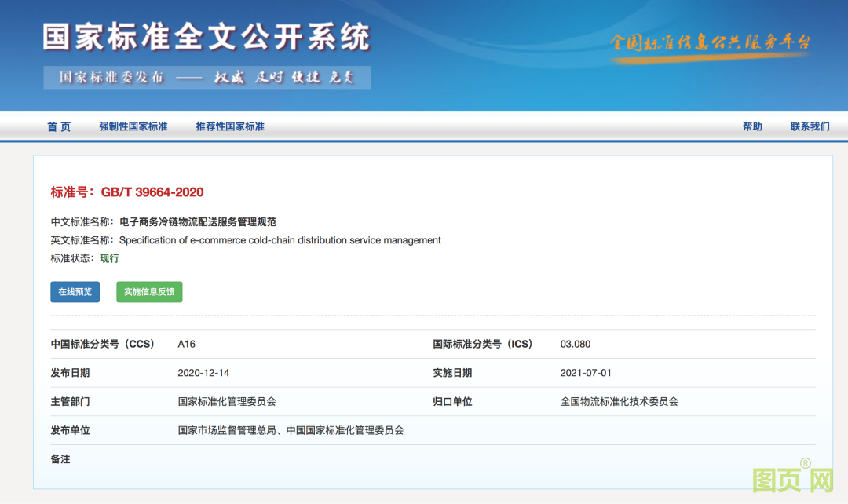Click the 国家标准全文公开系统 site title logo
Viewport: 848px width, 504px height.
(x=206, y=38)
